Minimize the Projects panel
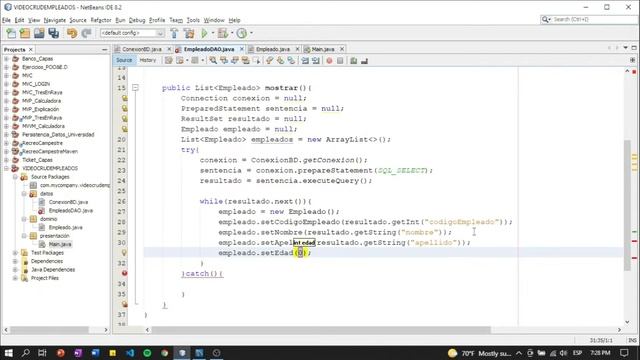The width and height of the screenshot is (640, 360). click(104, 49)
